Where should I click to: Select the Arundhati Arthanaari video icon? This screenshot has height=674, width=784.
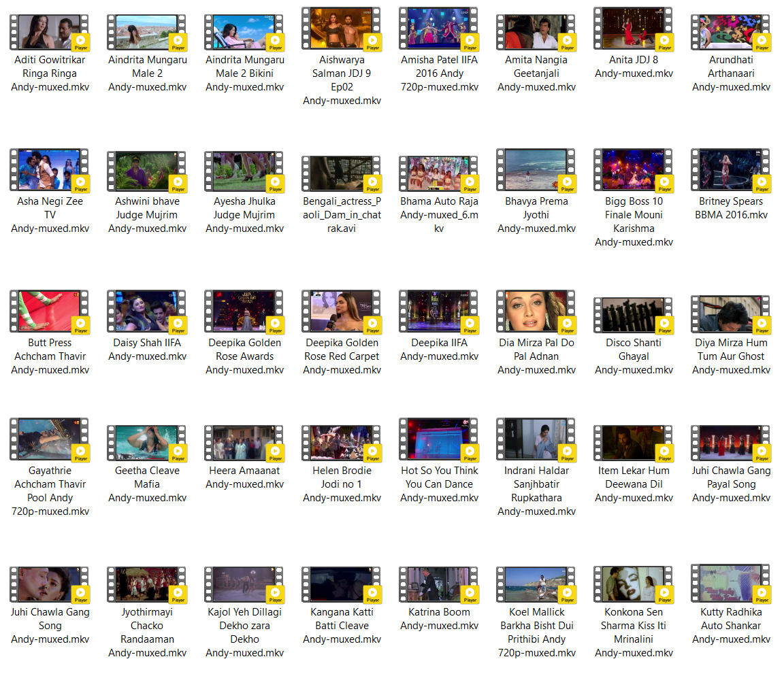point(731,33)
